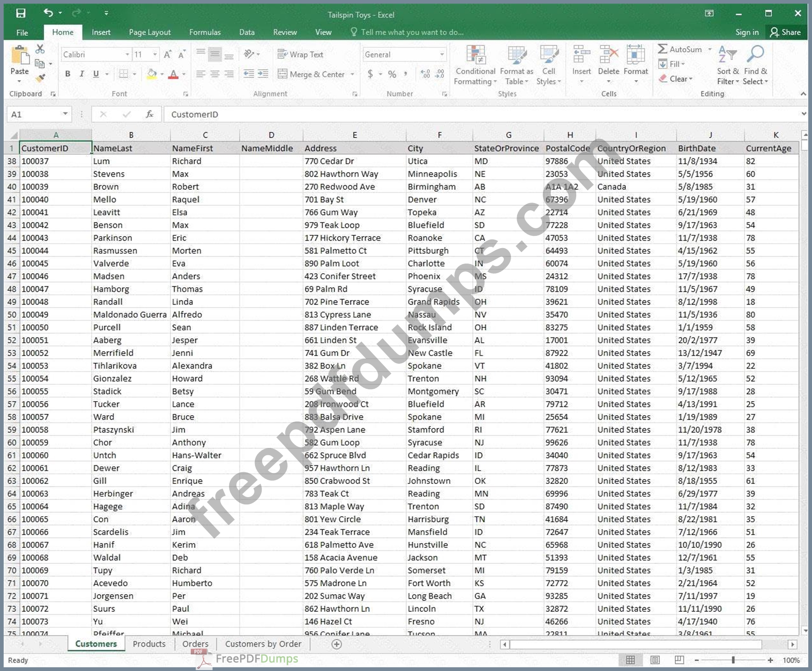
Task: Open Format as Table gallery
Action: tap(517, 66)
